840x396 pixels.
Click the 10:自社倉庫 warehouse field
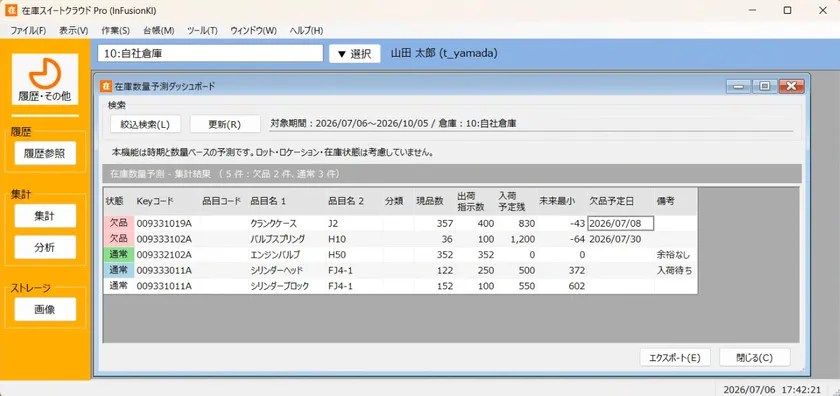tap(211, 54)
